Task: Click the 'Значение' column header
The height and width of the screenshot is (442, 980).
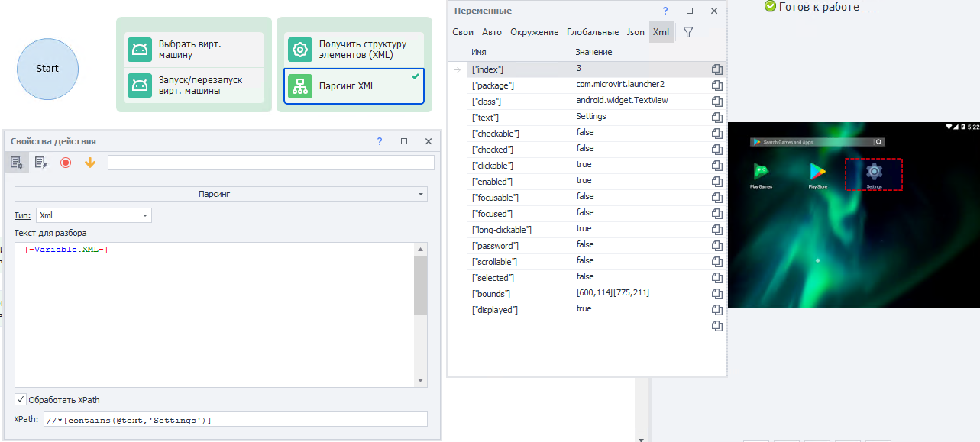Action: pyautogui.click(x=639, y=52)
